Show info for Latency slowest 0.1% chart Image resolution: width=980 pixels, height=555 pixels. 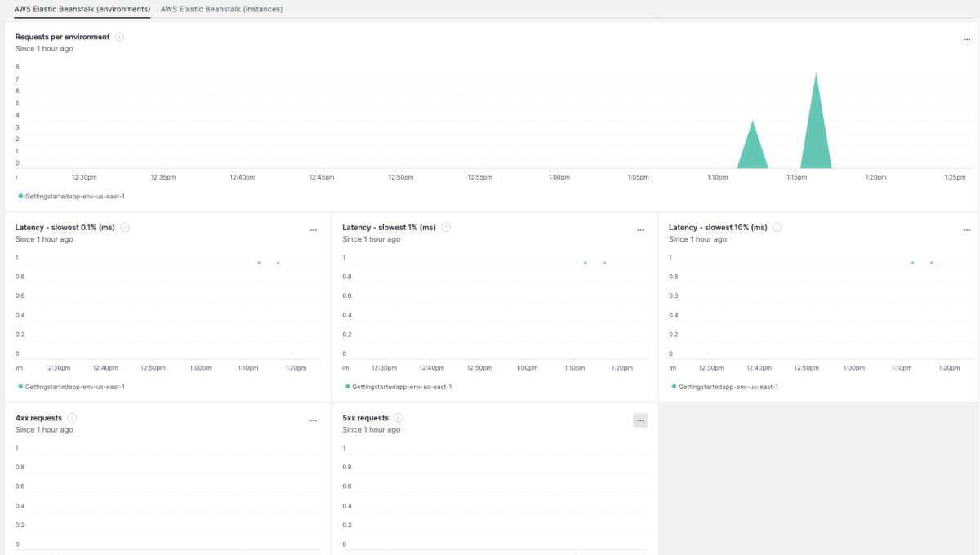coord(124,228)
